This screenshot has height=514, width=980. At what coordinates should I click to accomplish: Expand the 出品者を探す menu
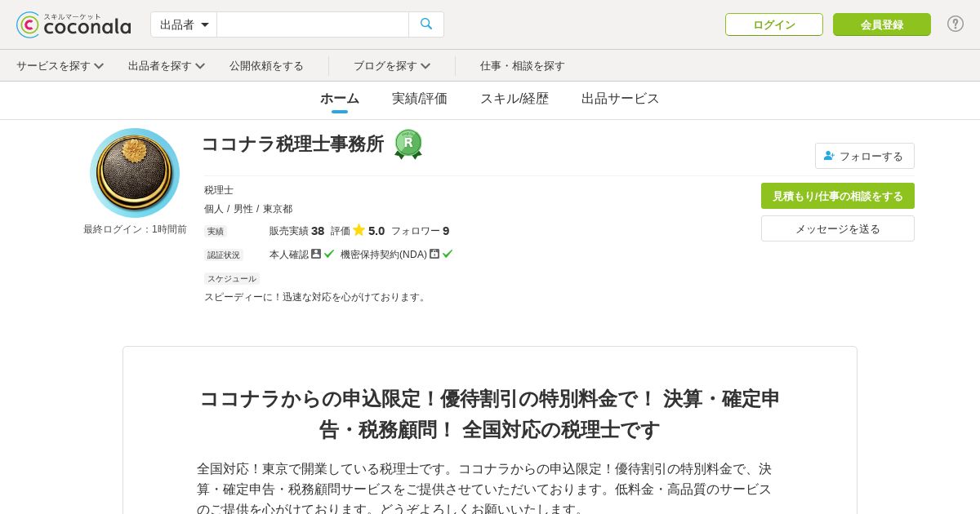click(x=167, y=65)
